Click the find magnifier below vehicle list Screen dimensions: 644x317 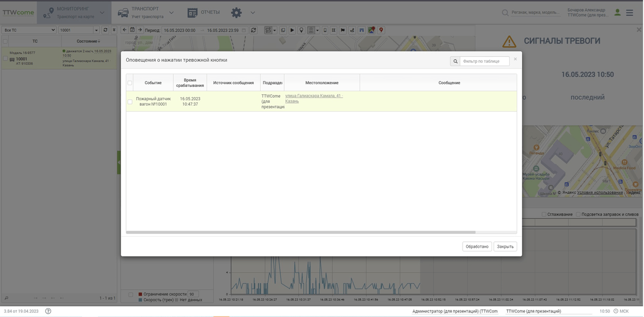6,298
